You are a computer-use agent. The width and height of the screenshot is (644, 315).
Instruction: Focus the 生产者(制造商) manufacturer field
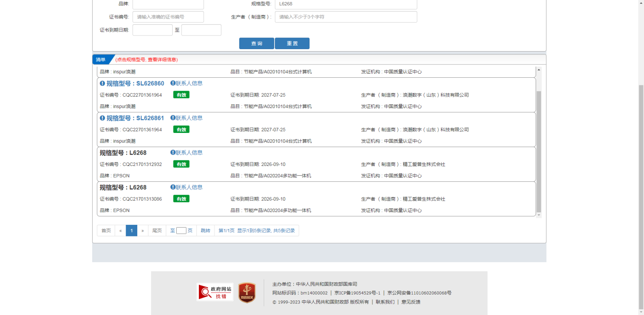pos(346,17)
